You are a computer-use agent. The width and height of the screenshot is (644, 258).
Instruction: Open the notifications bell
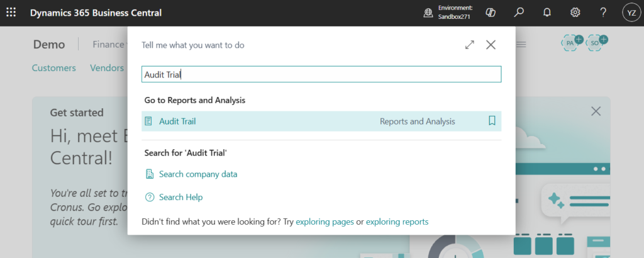coord(547,13)
